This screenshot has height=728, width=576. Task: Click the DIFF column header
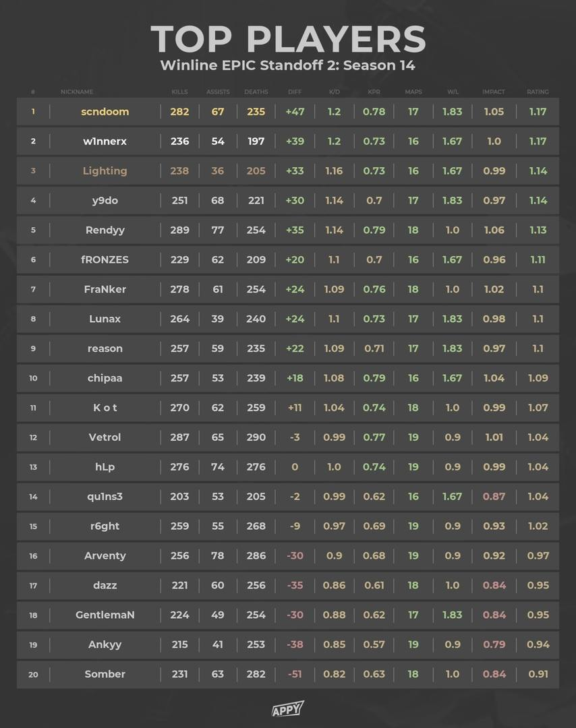(x=295, y=92)
